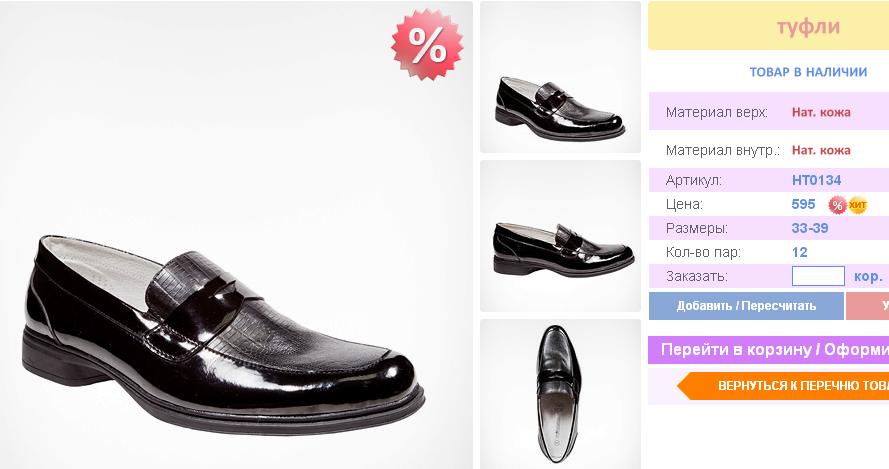Click the small percent icon beside the price
Image resolution: width=889 pixels, height=469 pixels.
point(838,205)
